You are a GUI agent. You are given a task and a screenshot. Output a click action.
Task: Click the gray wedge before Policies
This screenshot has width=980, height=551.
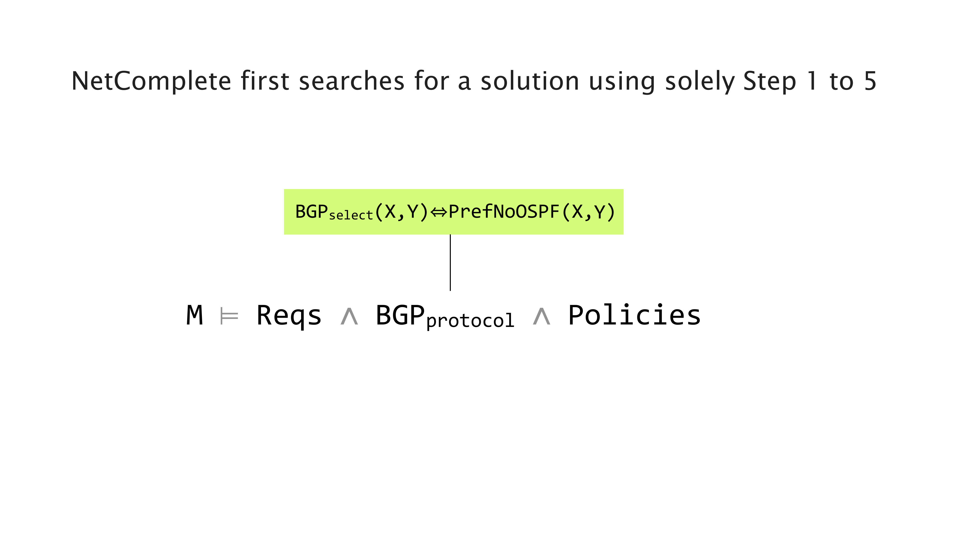(x=541, y=316)
